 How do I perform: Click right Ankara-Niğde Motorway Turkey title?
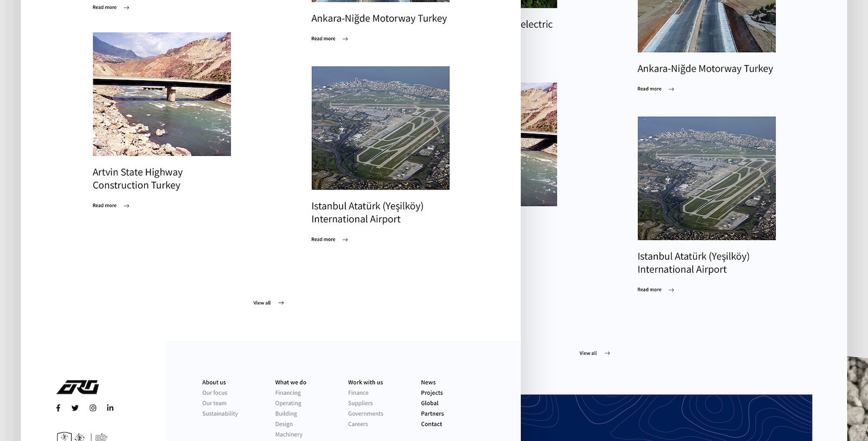point(705,69)
